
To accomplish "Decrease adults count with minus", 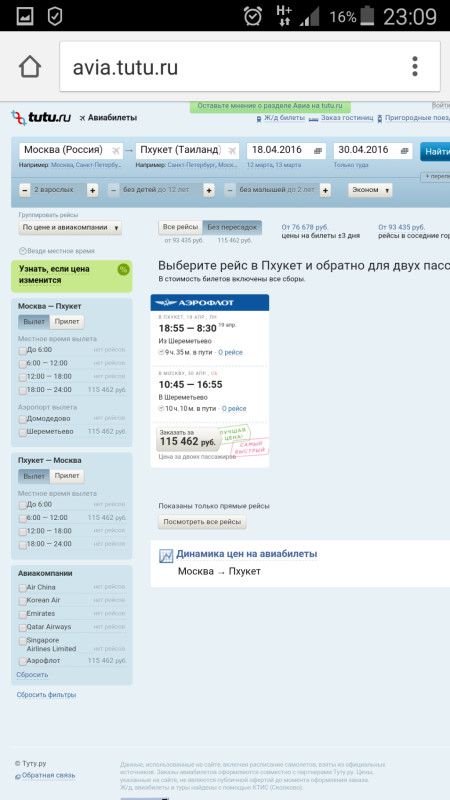I will tap(25, 190).
